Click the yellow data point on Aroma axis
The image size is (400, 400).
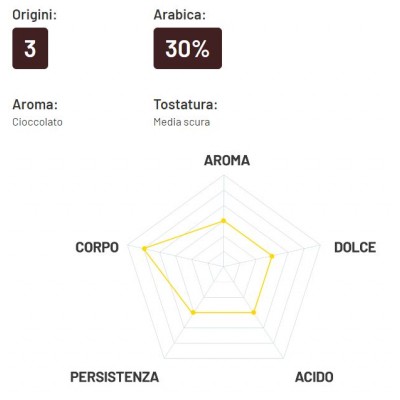[224, 221]
